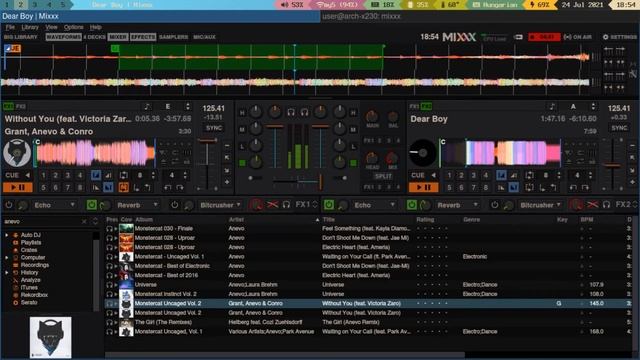
Task: Click Deck 1 beatjump forward icon
Action: coord(180,188)
